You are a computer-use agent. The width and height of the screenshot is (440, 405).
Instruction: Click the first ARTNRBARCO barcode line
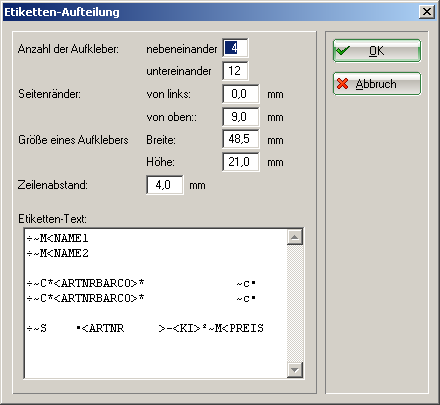click(x=141, y=283)
